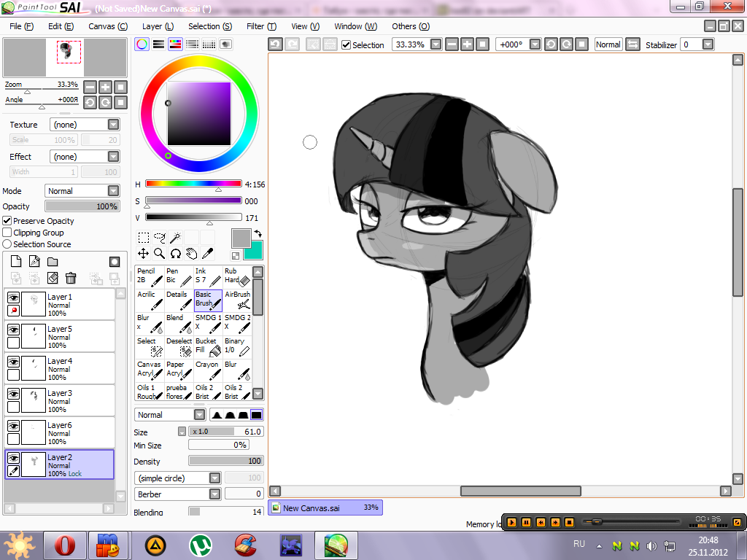Toggle the Selection checkbox in toolbar
This screenshot has width=747, height=560.
pos(347,45)
